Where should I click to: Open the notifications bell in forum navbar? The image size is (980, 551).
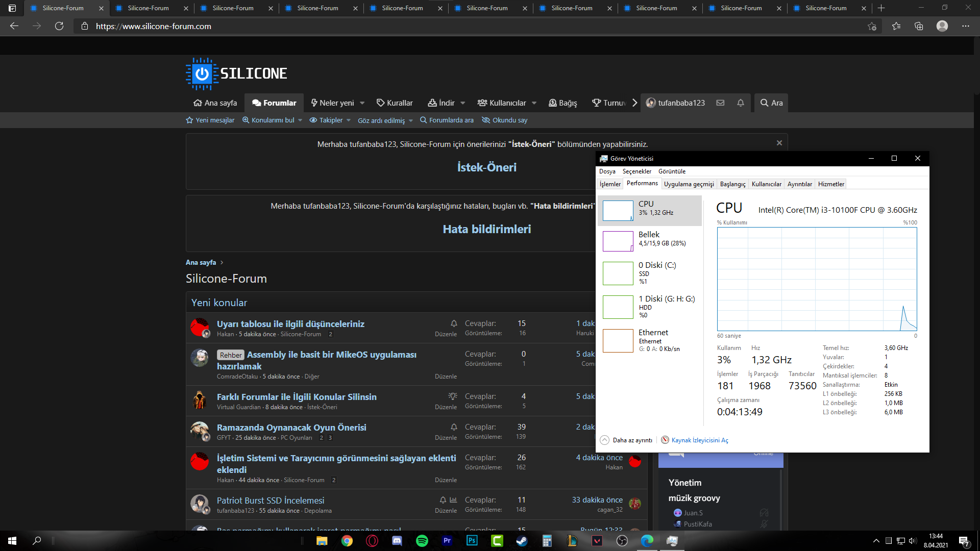point(741,103)
